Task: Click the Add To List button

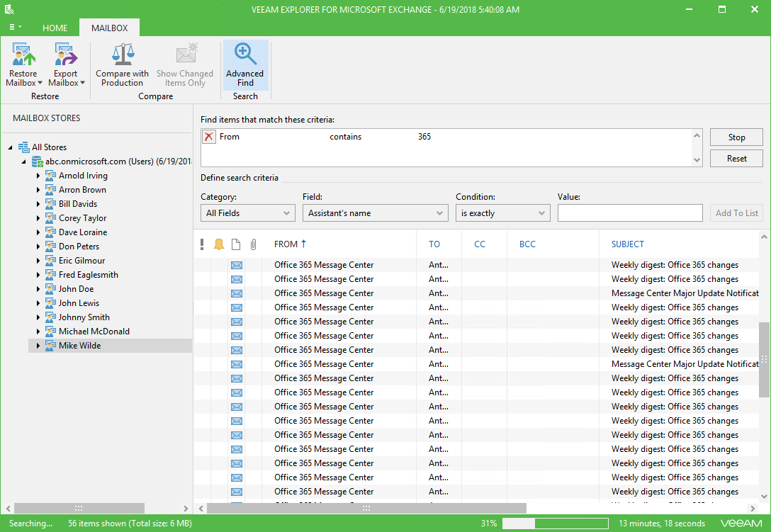Action: [x=736, y=213]
